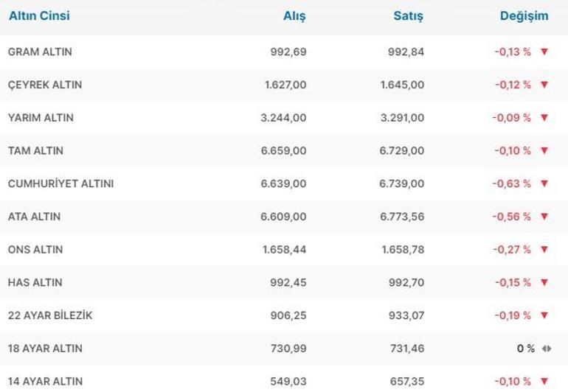The image size is (568, 392).
Task: Click the Değişim column header
Action: 524,16
